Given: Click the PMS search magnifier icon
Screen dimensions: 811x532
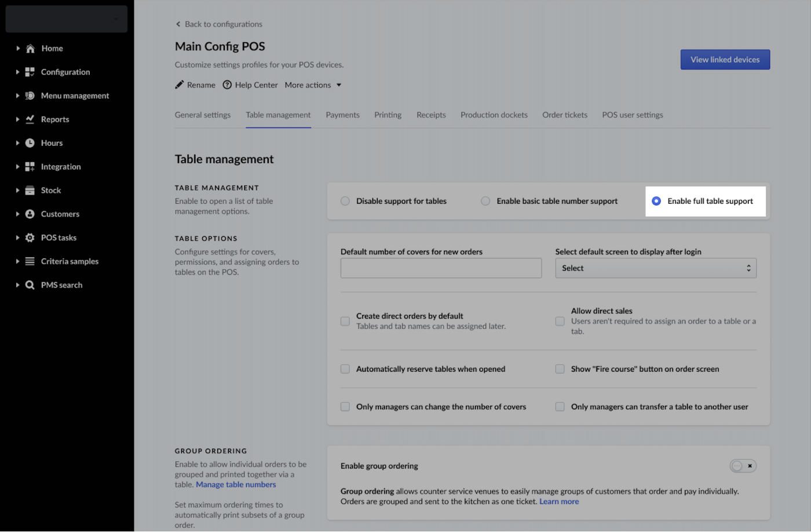Looking at the screenshot, I should [30, 285].
